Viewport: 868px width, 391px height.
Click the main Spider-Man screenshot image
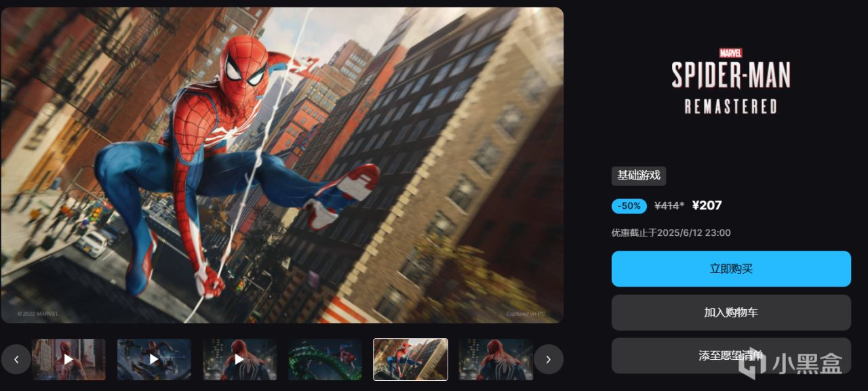tap(282, 165)
